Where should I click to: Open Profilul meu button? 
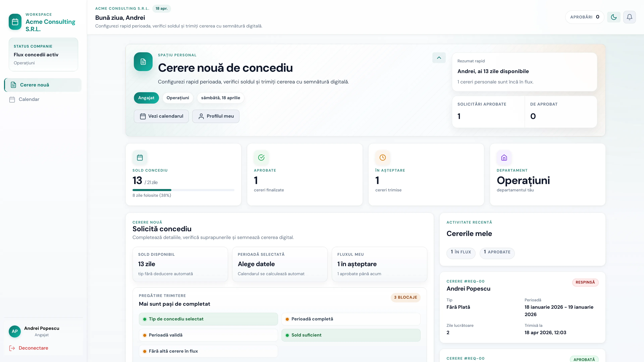(x=216, y=116)
